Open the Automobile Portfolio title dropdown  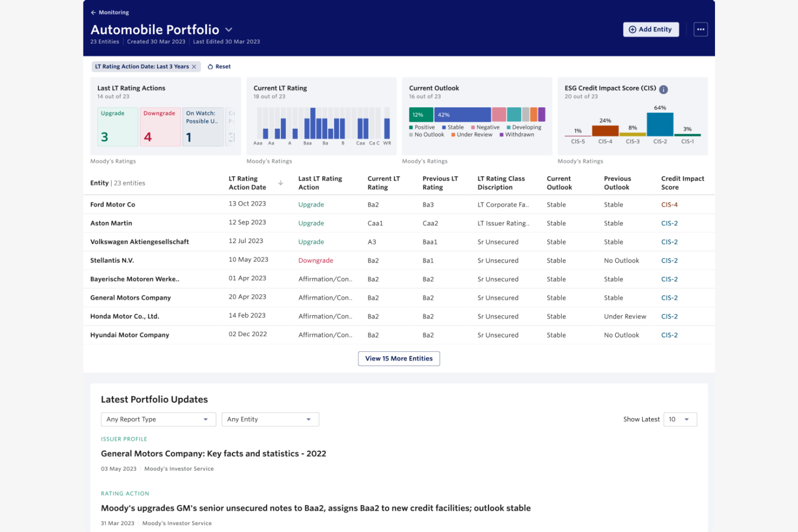[x=228, y=30]
